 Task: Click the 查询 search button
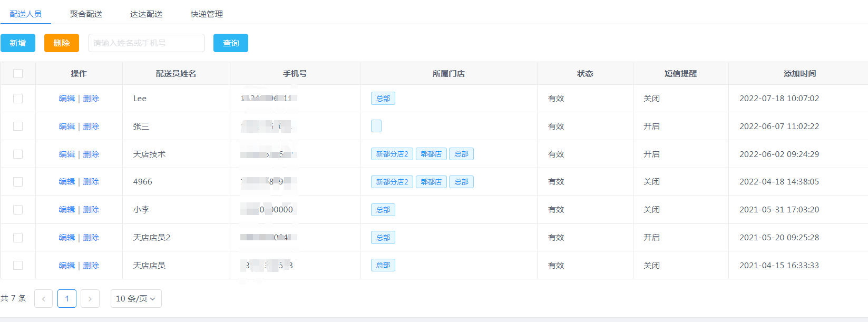point(231,43)
